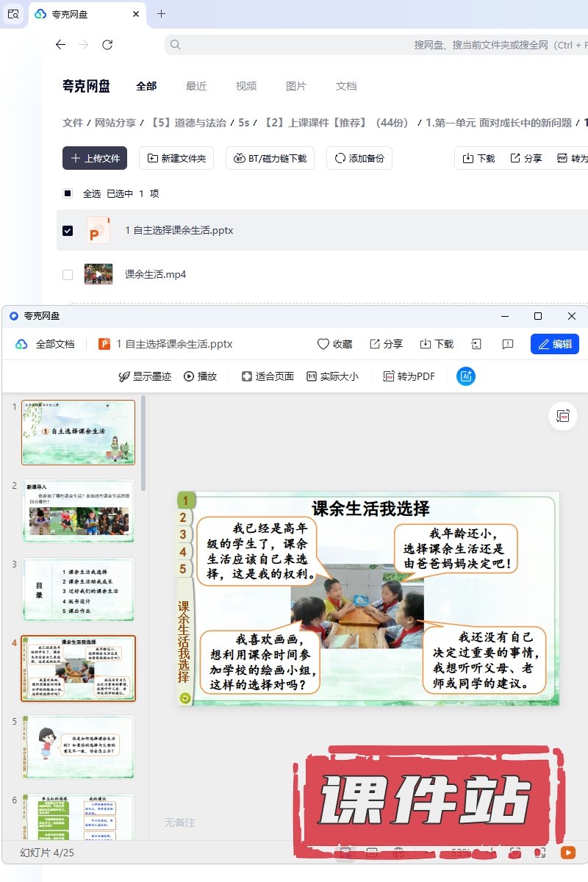Check the box for 课余生活.mp4
This screenshot has width=588, height=882.
(68, 275)
